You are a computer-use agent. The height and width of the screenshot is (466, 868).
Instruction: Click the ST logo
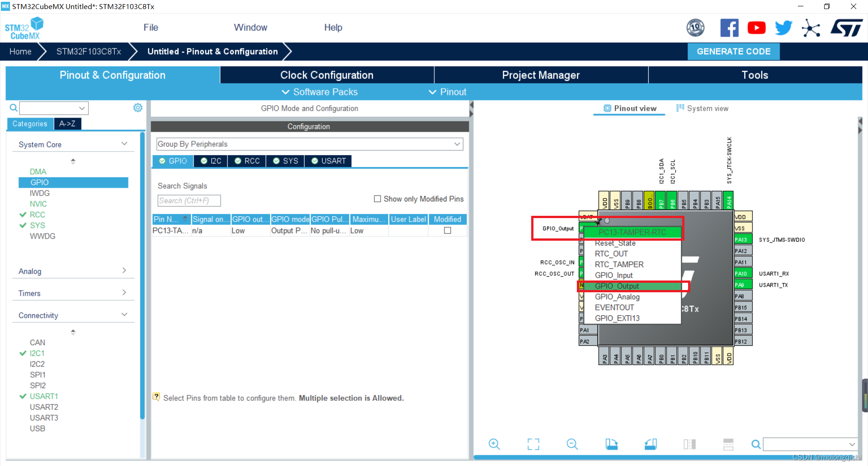point(846,28)
